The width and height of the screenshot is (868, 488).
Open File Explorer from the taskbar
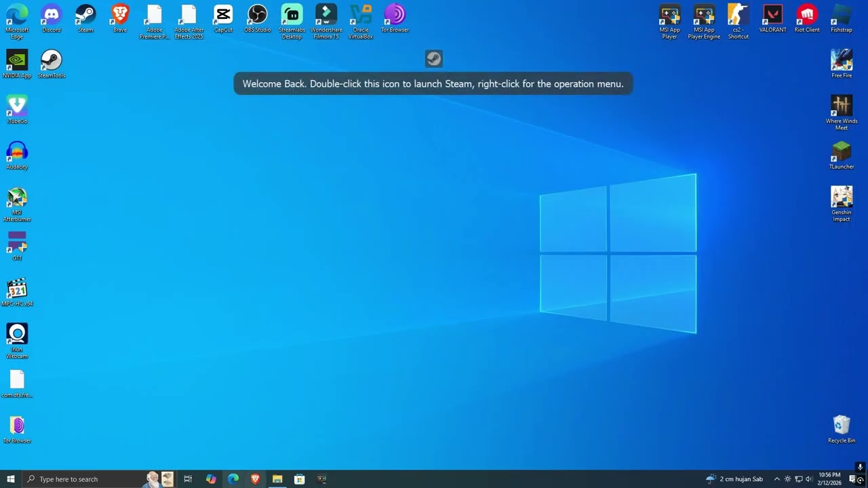[x=277, y=479]
